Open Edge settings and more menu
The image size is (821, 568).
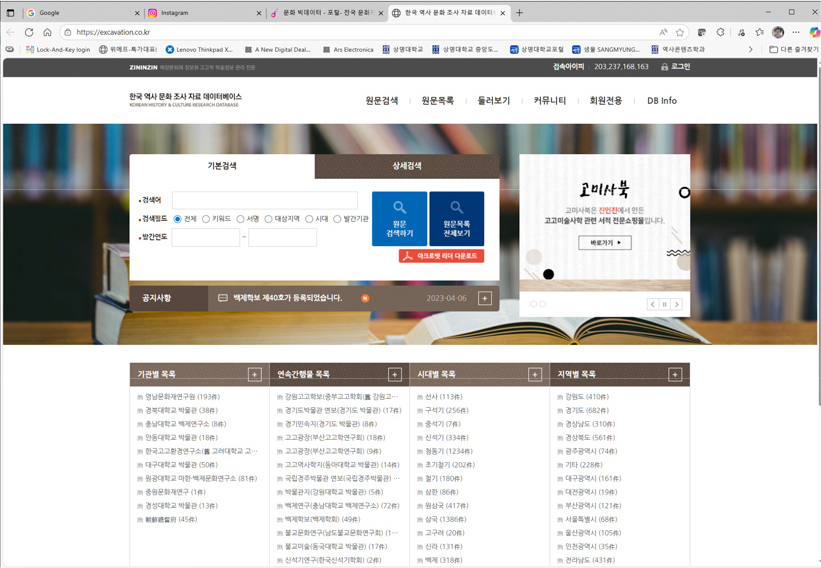(796, 32)
